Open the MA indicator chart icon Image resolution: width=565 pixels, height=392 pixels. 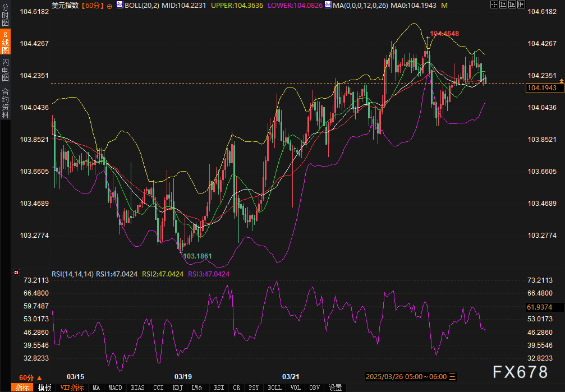point(328,4)
